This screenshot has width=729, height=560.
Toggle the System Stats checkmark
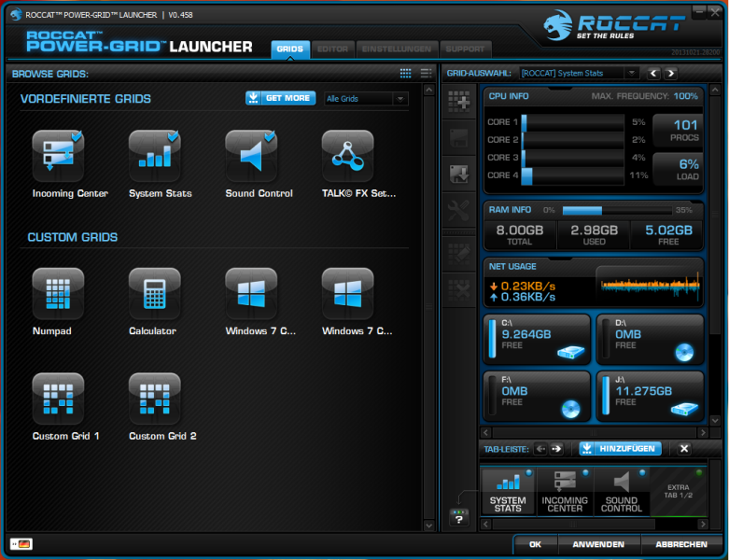point(173,135)
